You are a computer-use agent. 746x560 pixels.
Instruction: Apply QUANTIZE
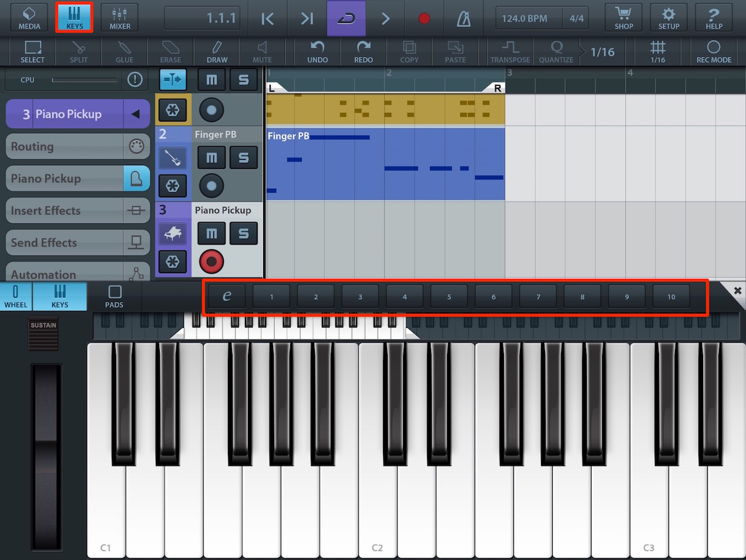(556, 52)
